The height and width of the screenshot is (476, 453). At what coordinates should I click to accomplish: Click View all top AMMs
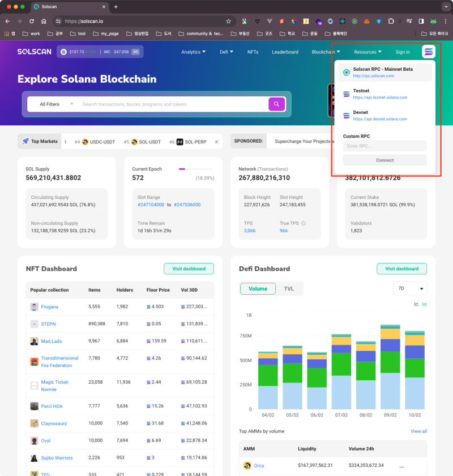pyautogui.click(x=418, y=431)
